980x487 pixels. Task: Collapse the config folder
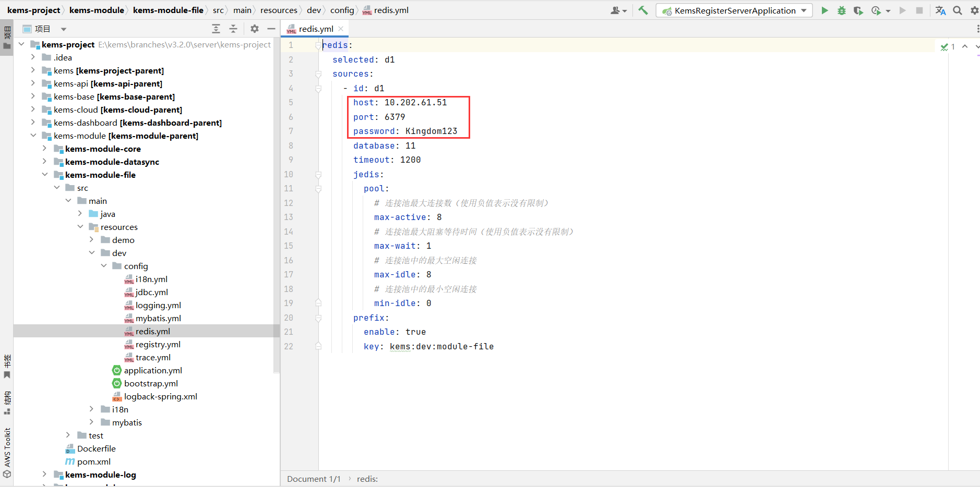point(104,266)
